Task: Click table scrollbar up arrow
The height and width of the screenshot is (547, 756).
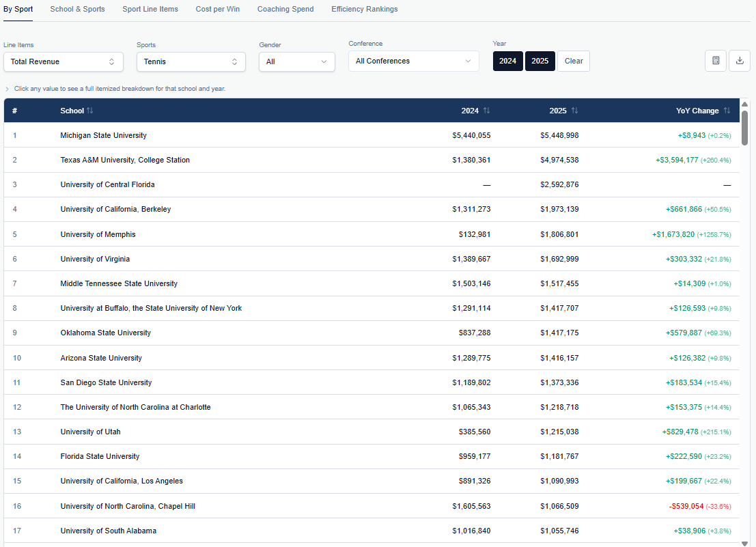Action: (x=744, y=104)
